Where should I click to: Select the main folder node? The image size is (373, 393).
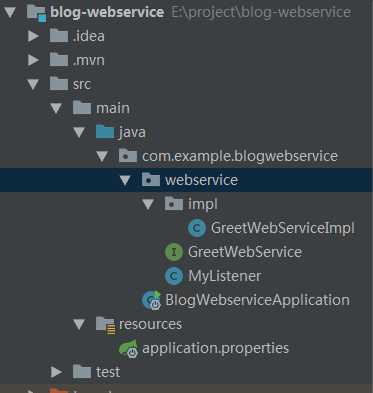pyautogui.click(x=113, y=108)
